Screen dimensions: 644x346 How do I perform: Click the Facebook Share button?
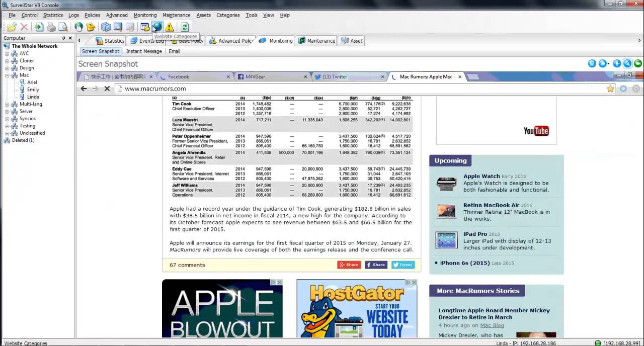click(x=376, y=265)
